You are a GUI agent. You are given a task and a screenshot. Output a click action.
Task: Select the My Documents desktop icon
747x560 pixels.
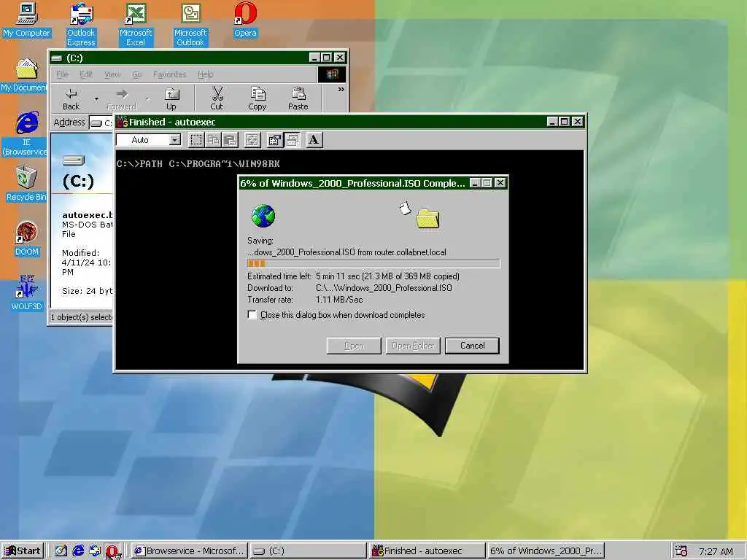click(24, 75)
